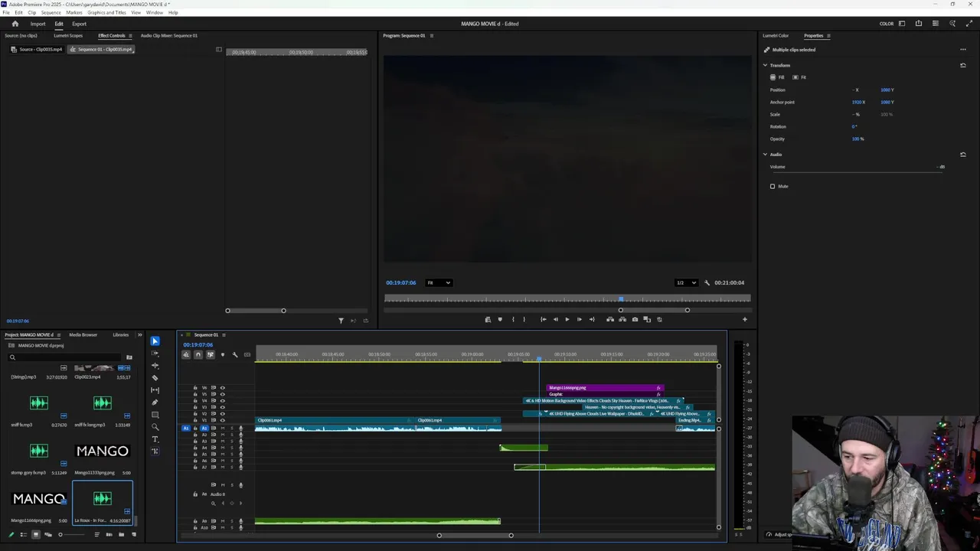Switch to the Lumetri Scopes tab

pyautogui.click(x=68, y=35)
